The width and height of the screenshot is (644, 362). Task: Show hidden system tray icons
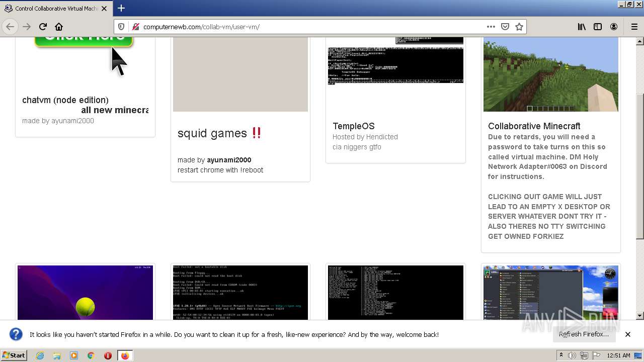561,355
